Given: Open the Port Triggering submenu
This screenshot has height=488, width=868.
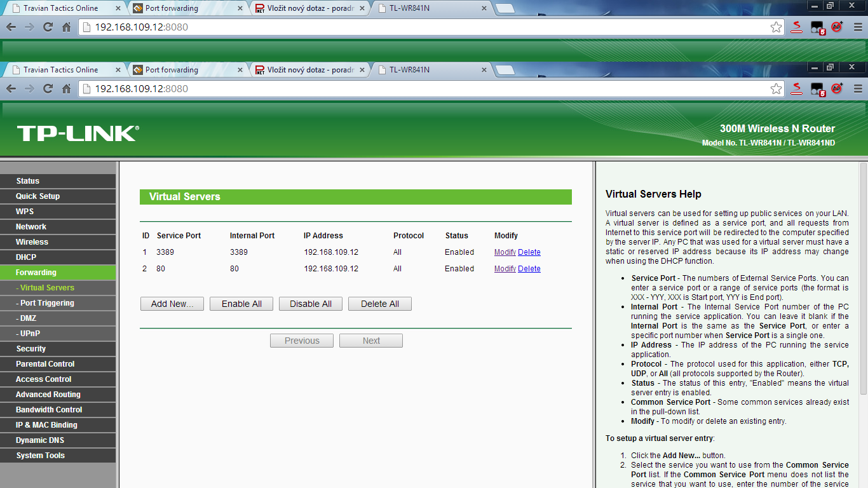Looking at the screenshot, I should (58, 303).
